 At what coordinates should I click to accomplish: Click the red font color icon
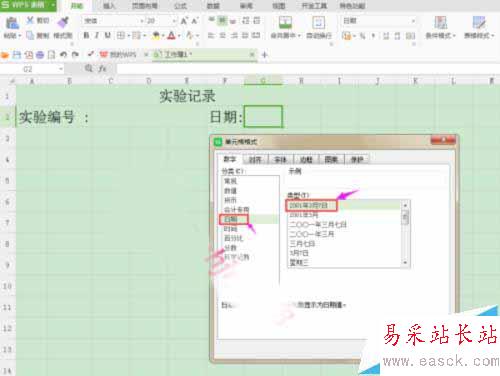tap(171, 35)
